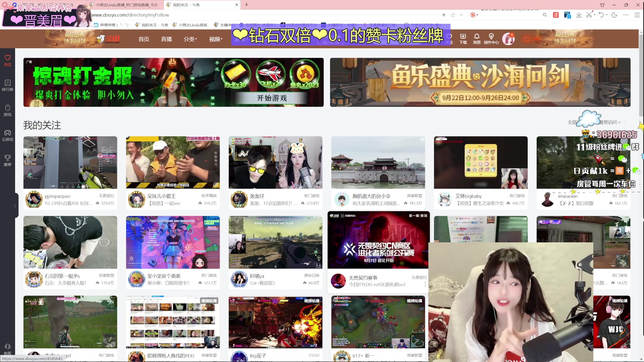The height and width of the screenshot is (362, 644).
Task: Open the 无畏契约赛事 highlighted stream card
Action: tap(378, 251)
